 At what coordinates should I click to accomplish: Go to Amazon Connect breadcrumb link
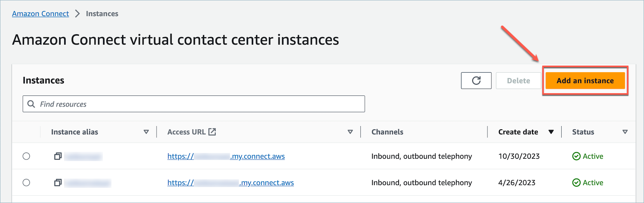(x=40, y=14)
